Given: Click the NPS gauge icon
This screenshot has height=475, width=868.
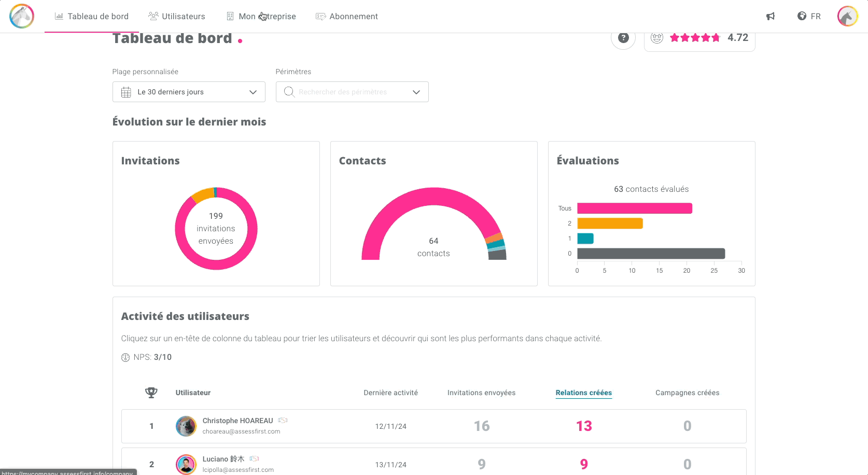Looking at the screenshot, I should [x=125, y=357].
